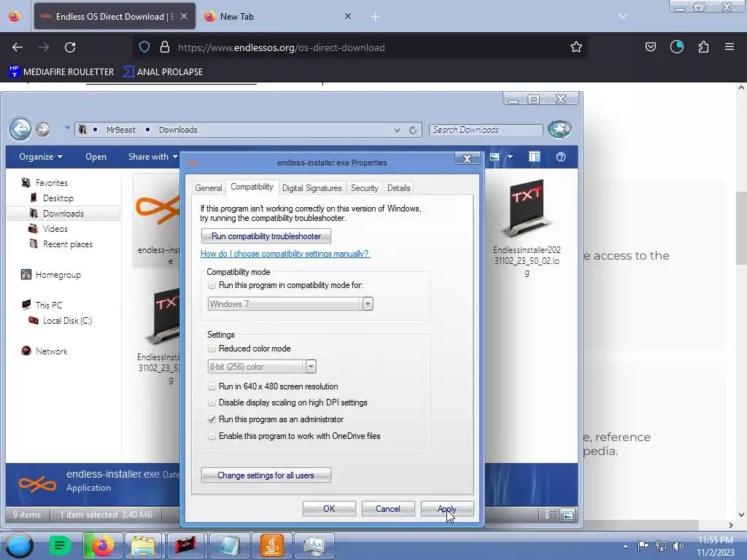Select the New Tab browser tab
The image size is (747, 560).
[279, 17]
